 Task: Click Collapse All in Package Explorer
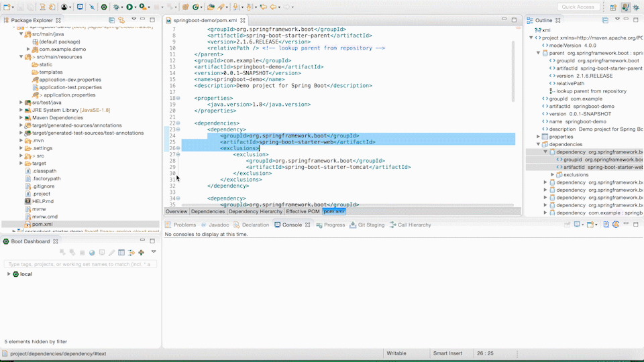[112, 19]
